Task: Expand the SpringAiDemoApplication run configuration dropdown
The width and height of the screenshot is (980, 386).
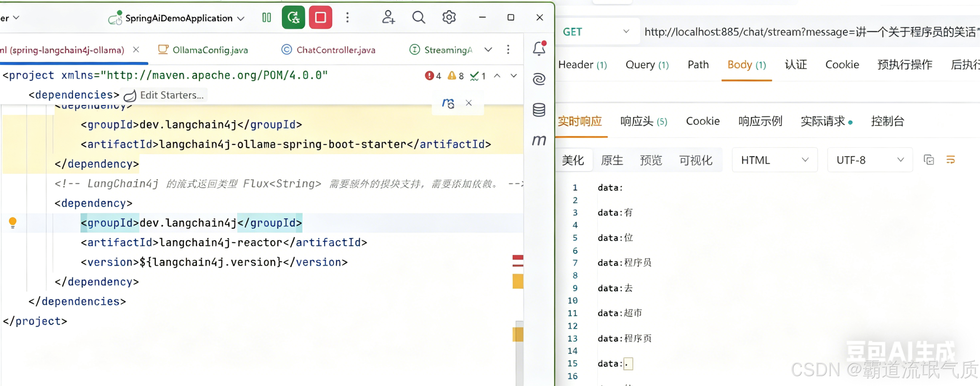Action: (241, 18)
